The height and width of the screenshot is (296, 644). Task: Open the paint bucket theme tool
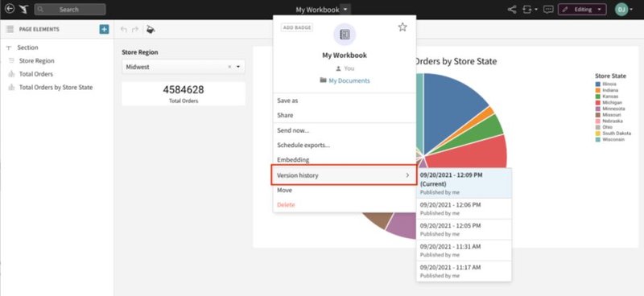click(x=151, y=30)
